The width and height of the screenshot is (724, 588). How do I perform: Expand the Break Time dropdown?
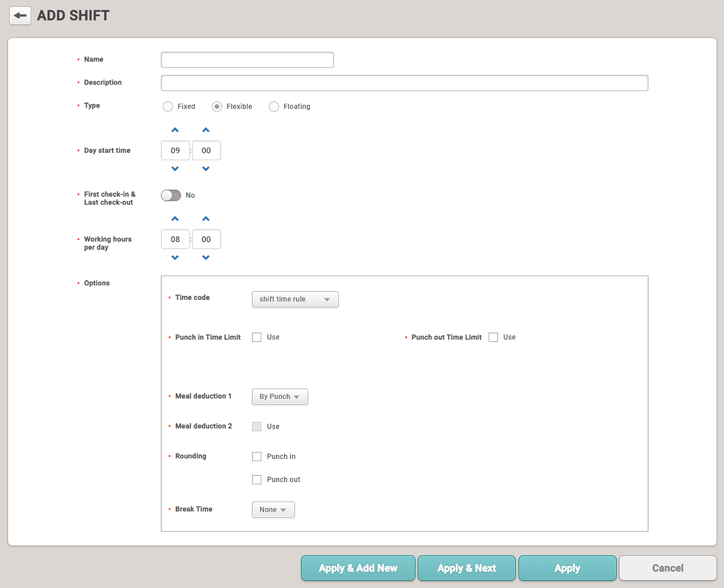point(273,510)
